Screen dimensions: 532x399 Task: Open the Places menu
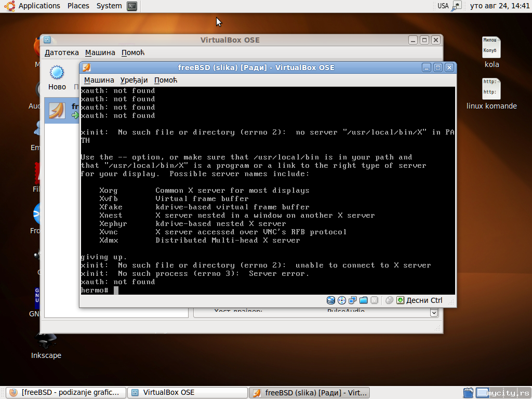coord(78,6)
